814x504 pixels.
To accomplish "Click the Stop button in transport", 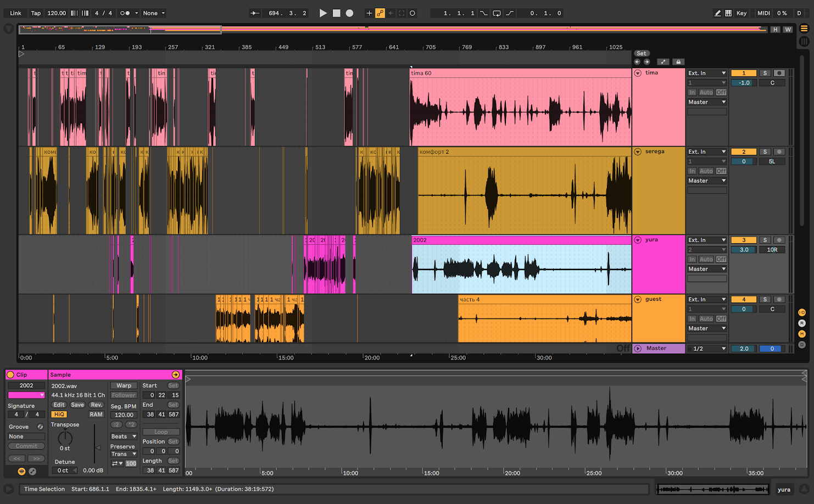I will tap(337, 13).
